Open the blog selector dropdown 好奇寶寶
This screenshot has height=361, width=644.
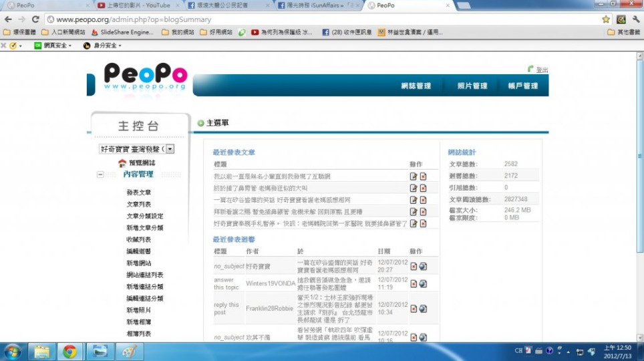170,149
